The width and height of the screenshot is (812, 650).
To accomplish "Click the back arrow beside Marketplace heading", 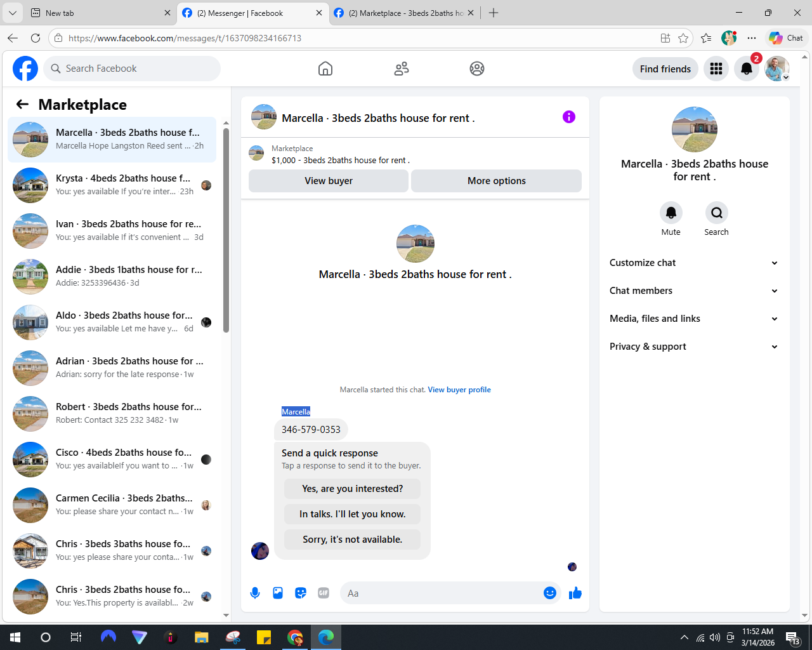I will 23,105.
